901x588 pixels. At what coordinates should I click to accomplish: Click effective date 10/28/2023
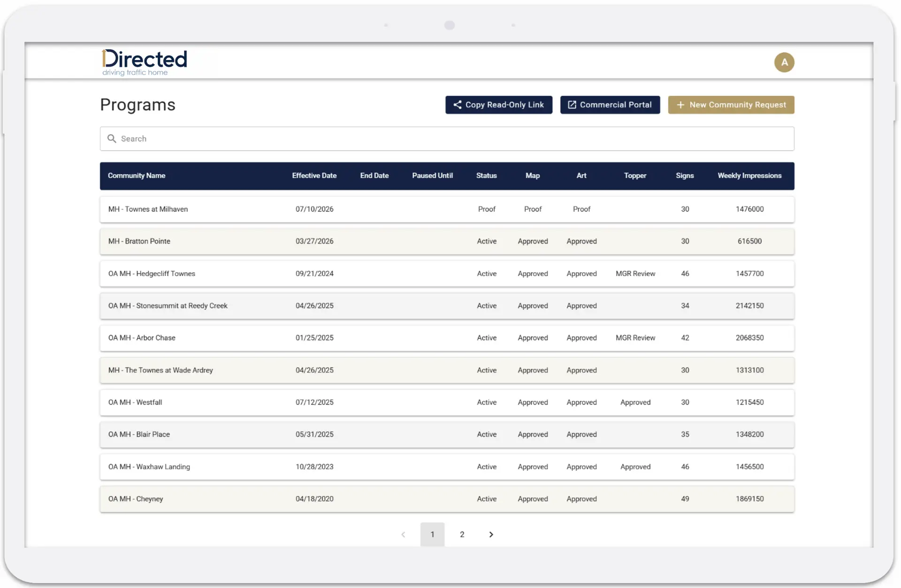pyautogui.click(x=314, y=467)
